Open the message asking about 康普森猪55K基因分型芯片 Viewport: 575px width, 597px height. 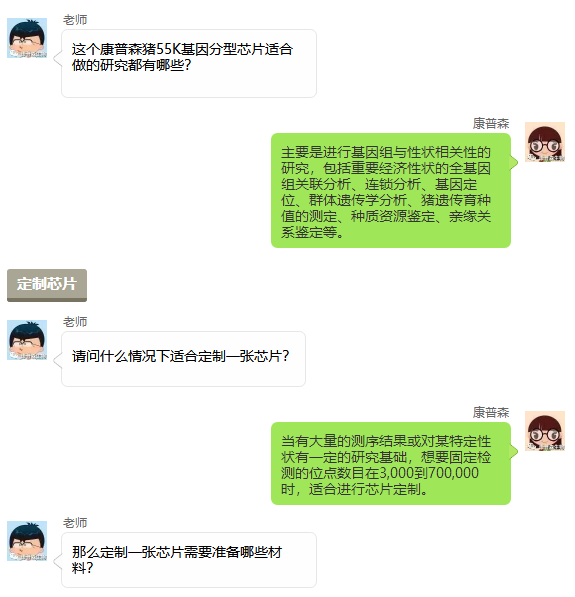pyautogui.click(x=189, y=64)
